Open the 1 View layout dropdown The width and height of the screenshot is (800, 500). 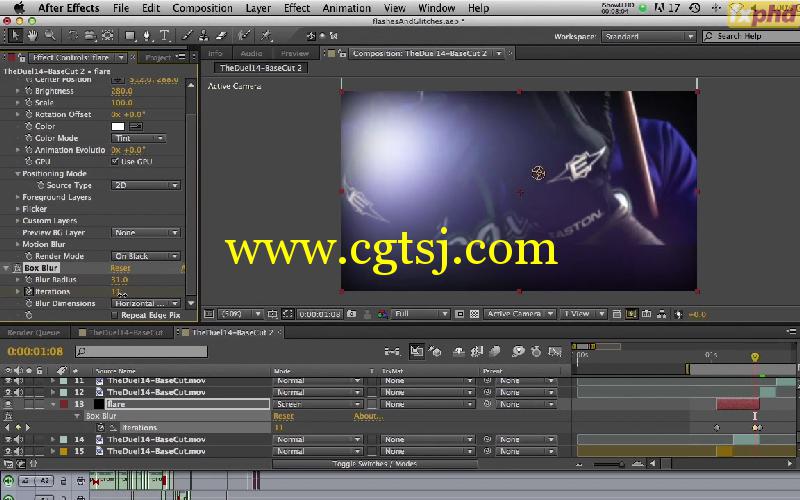click(583, 314)
